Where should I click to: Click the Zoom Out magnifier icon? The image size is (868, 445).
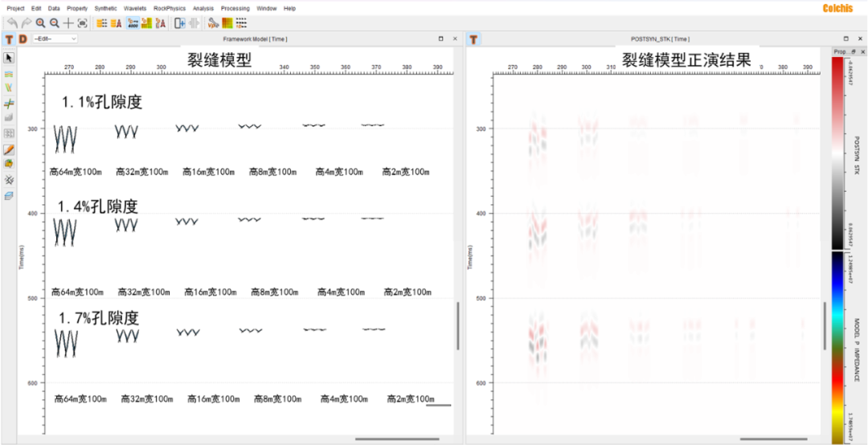pos(54,23)
